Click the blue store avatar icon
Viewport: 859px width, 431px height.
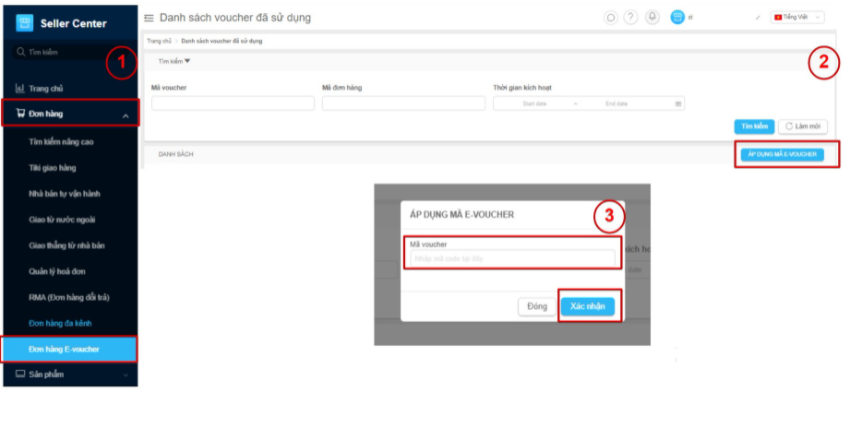point(678,17)
